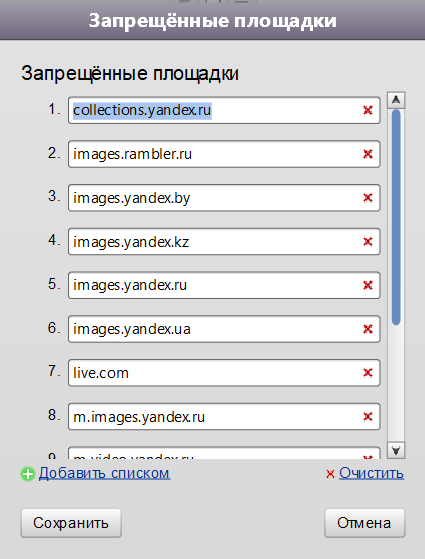Image resolution: width=425 pixels, height=559 pixels.
Task: Remove collections.yandex.ru with its red X
Action: tap(368, 110)
